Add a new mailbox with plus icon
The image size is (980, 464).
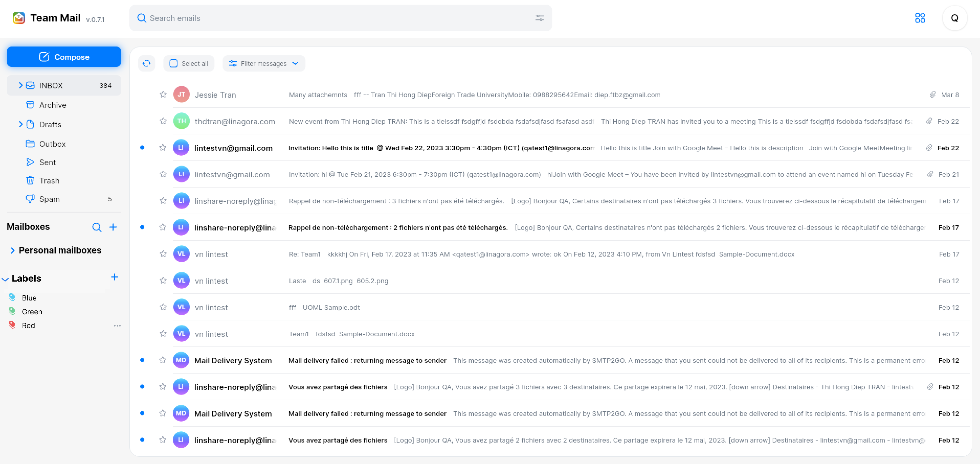[113, 227]
